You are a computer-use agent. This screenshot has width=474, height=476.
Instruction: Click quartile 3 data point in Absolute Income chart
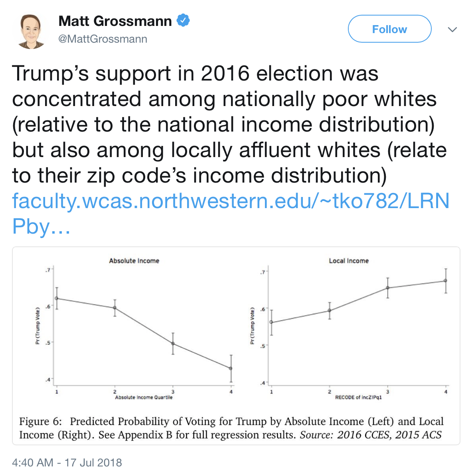(x=173, y=343)
